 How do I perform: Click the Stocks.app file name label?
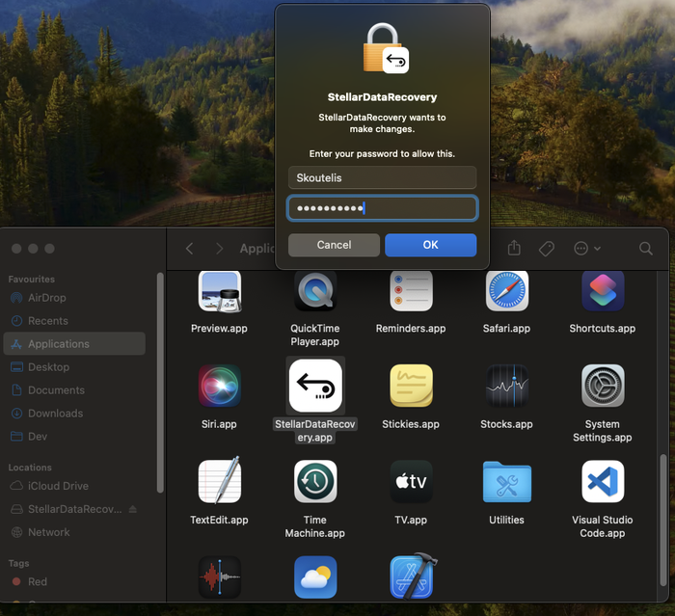[x=506, y=424]
